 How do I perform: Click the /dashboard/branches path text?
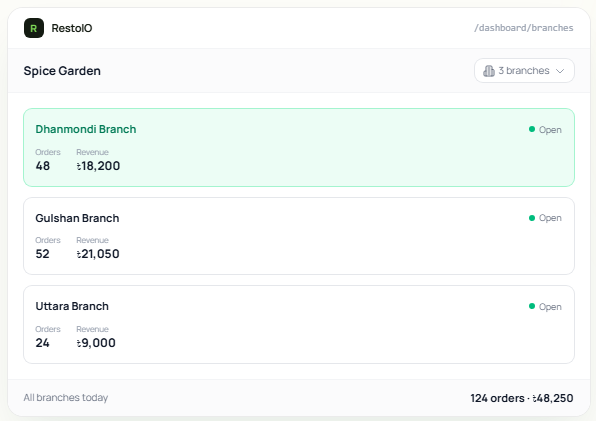(523, 28)
